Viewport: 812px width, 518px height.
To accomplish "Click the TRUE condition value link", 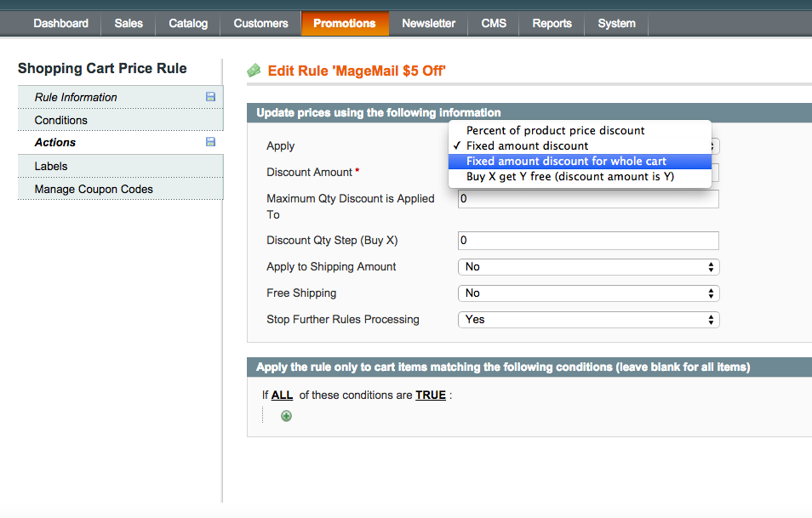I will 431,396.
